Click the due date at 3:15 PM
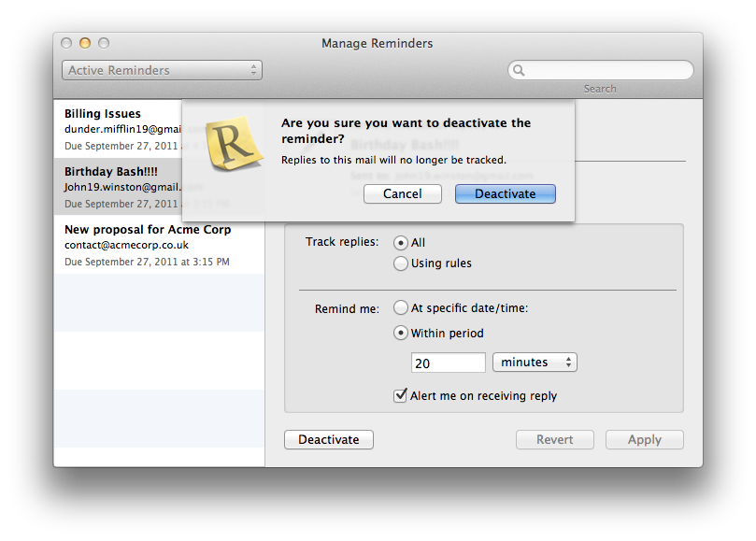 coord(147,262)
